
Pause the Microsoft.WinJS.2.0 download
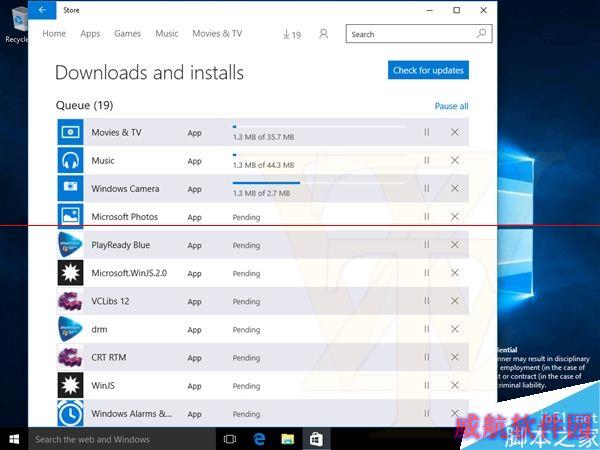point(427,273)
